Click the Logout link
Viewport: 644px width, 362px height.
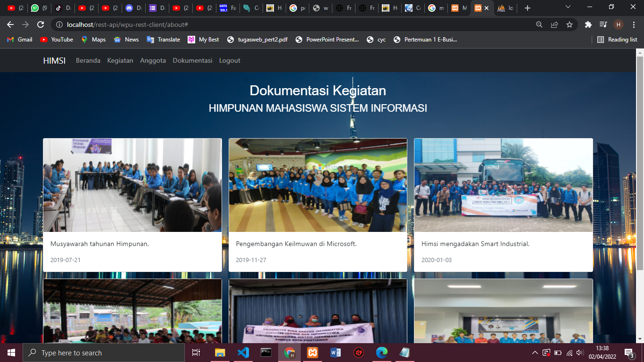(x=230, y=60)
